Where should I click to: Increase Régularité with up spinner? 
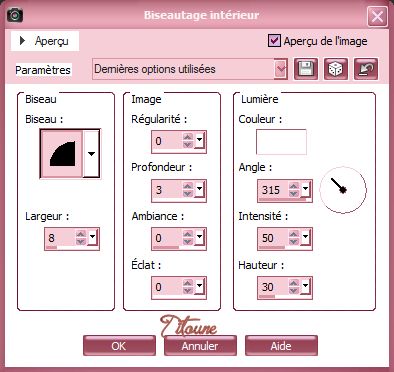pos(188,137)
